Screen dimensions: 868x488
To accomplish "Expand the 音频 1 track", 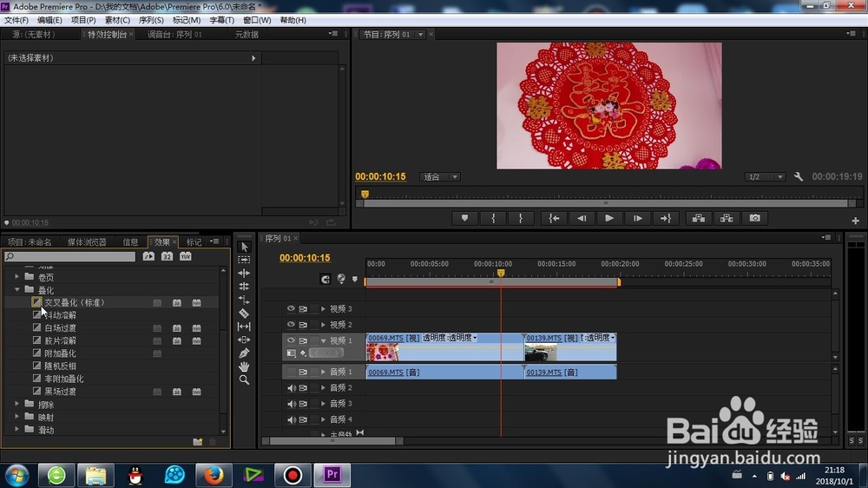I will point(323,373).
